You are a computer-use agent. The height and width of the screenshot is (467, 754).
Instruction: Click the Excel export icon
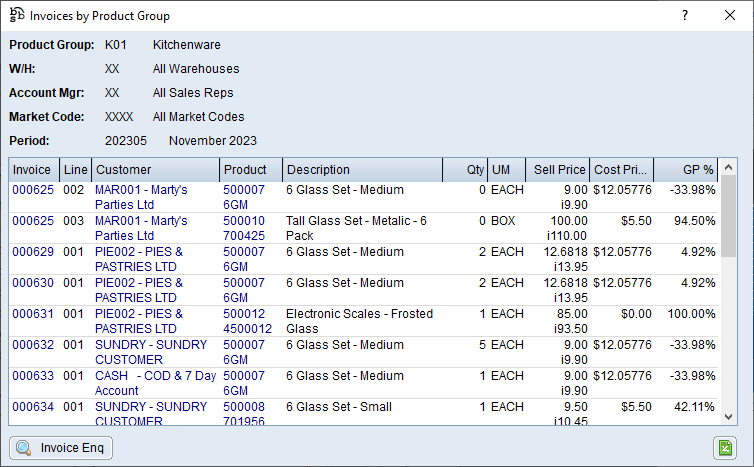724,448
